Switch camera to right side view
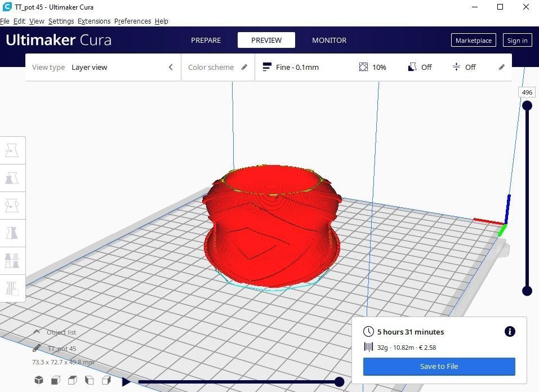Image resolution: width=539 pixels, height=392 pixels. (x=106, y=380)
